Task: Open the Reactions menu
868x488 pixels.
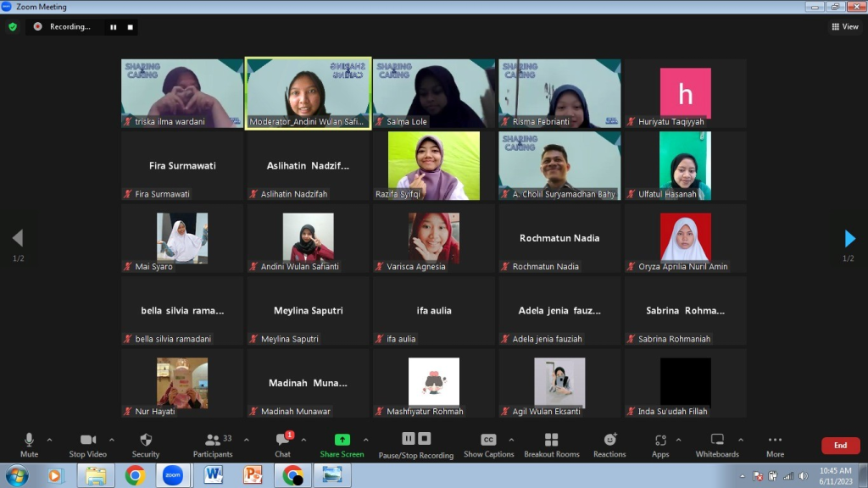Action: [609, 441]
